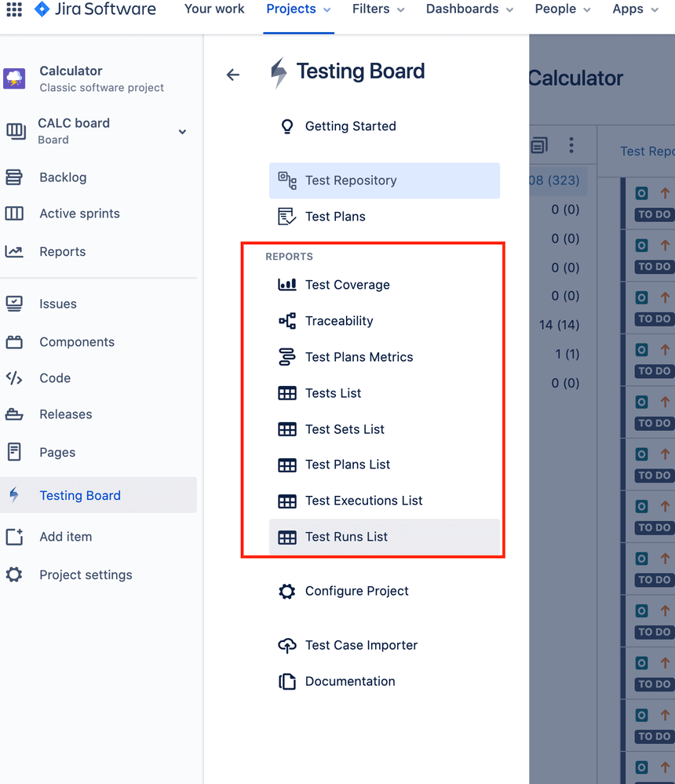The image size is (675, 784).
Task: Open Getting Started link
Action: pos(351,126)
